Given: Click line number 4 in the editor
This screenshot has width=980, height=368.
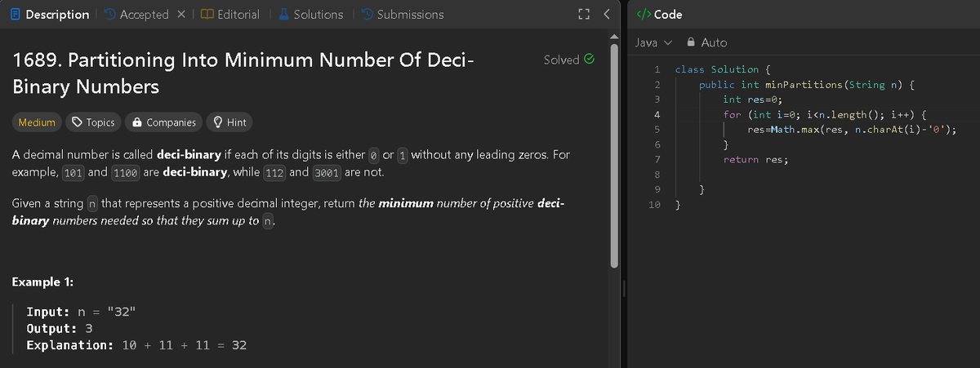Looking at the screenshot, I should coord(657,114).
